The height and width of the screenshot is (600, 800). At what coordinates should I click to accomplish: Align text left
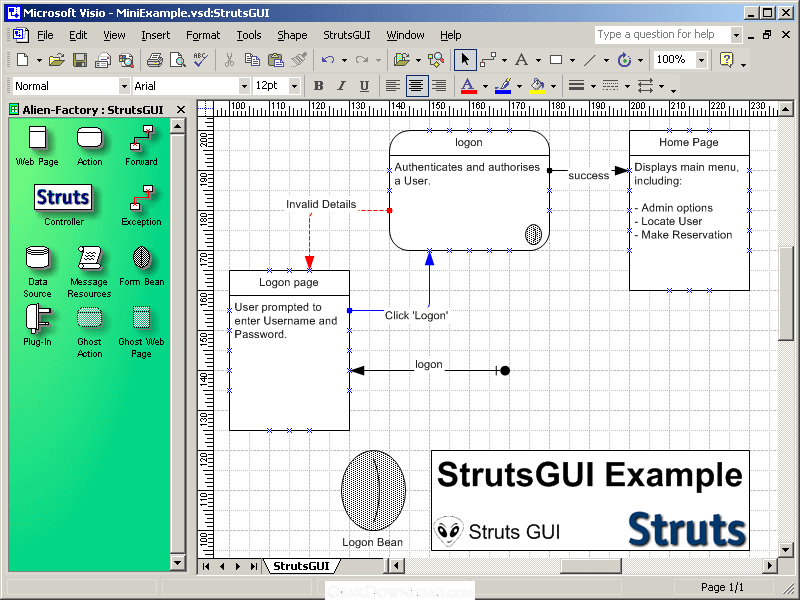click(x=392, y=86)
